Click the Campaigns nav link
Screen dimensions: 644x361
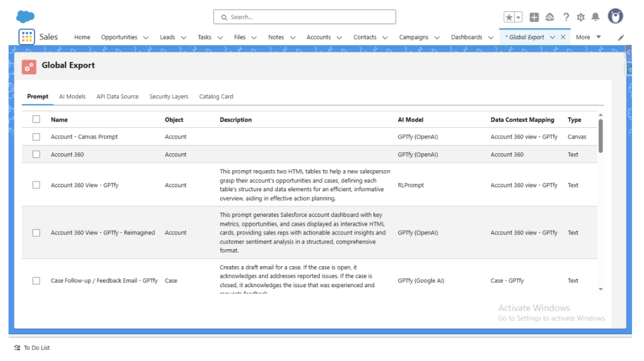[413, 37]
